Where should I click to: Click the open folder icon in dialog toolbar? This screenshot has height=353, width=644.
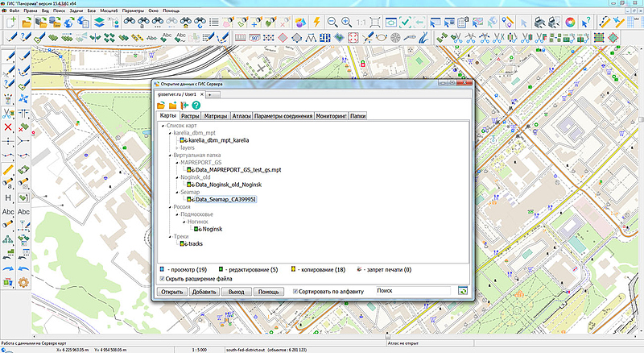point(162,106)
